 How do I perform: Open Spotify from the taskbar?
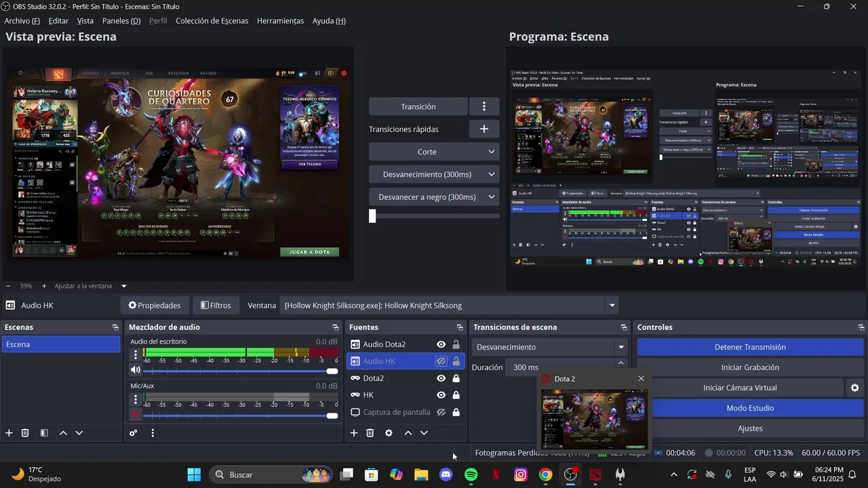471,474
